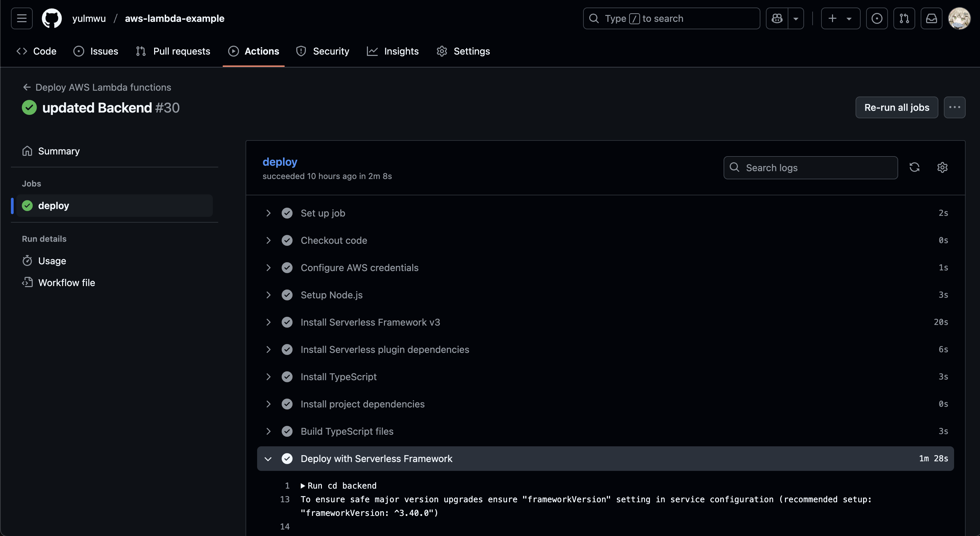The image size is (980, 536).
Task: Open the pull requests header icon
Action: coord(904,18)
